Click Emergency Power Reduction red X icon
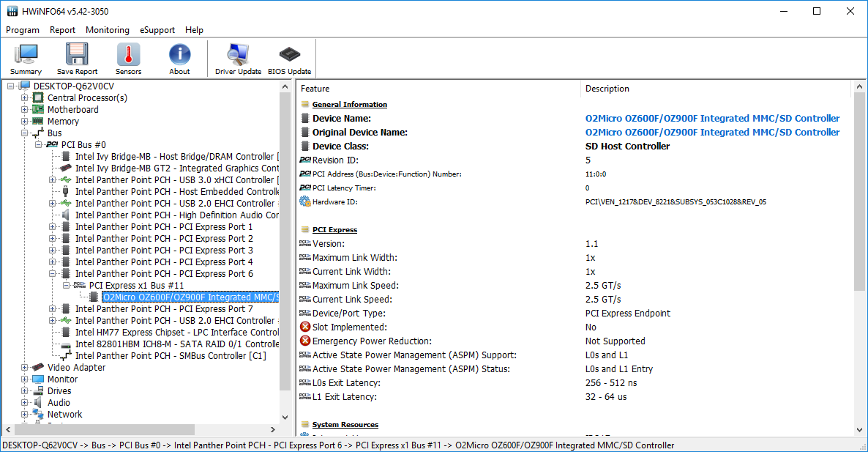868x452 pixels. point(305,341)
